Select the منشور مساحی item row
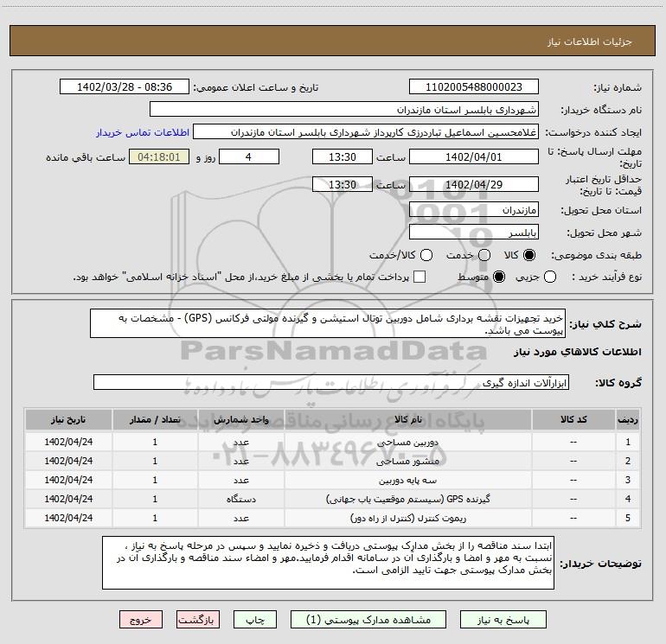The image size is (666, 644). point(333,461)
